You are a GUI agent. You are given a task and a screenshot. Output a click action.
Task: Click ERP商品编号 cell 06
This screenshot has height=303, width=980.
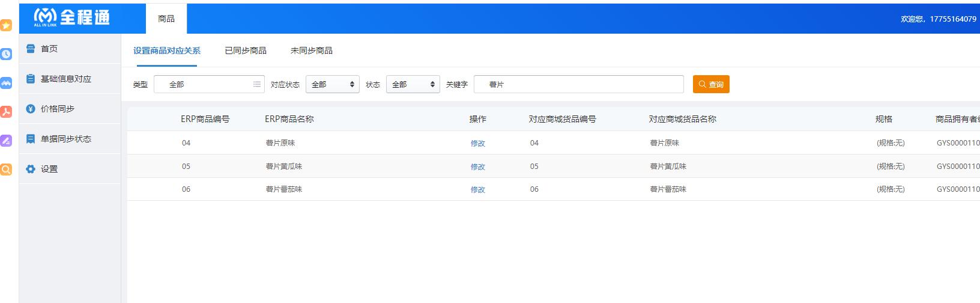[x=186, y=189]
